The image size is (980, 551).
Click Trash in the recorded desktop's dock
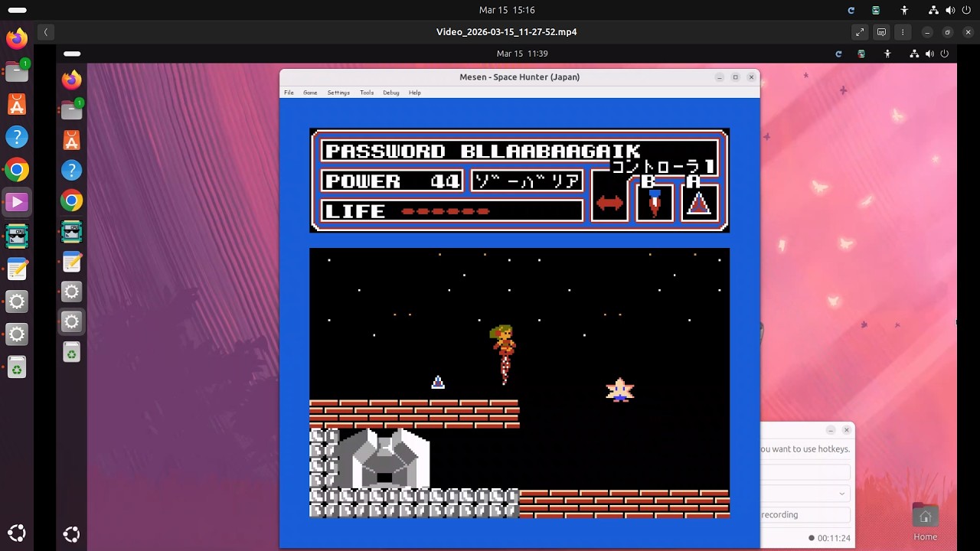71,352
